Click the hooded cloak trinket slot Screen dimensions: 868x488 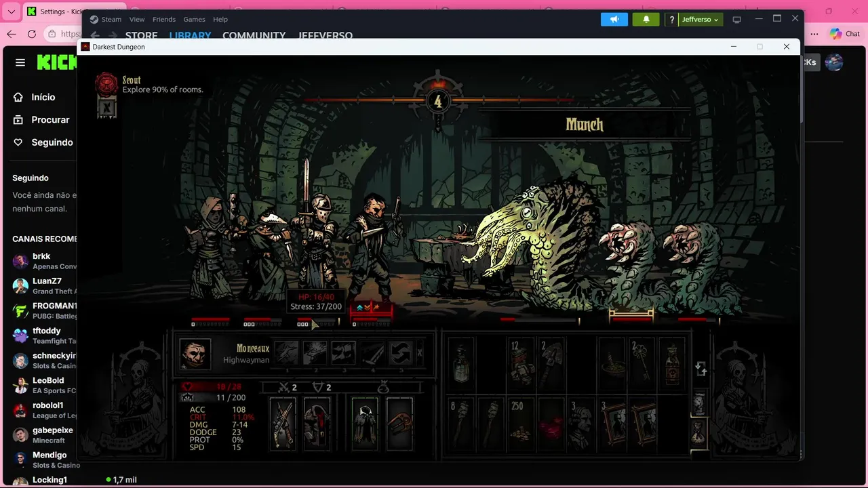point(365,424)
